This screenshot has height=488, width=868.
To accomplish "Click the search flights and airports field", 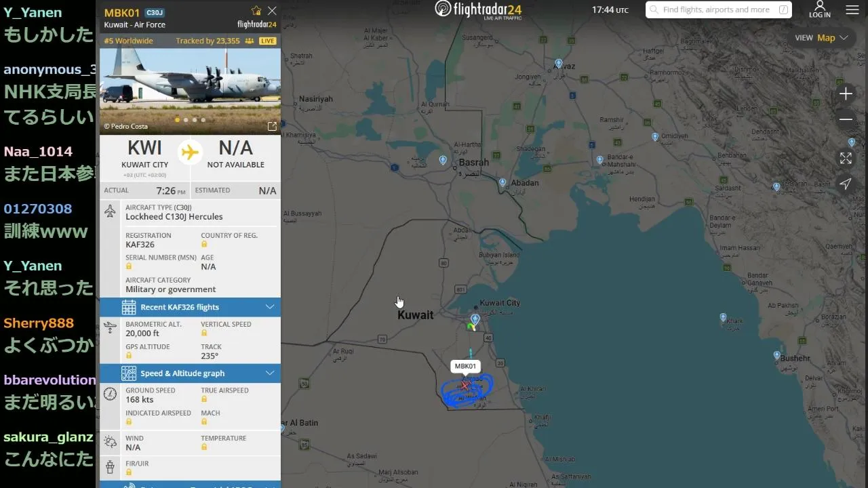I will (719, 9).
